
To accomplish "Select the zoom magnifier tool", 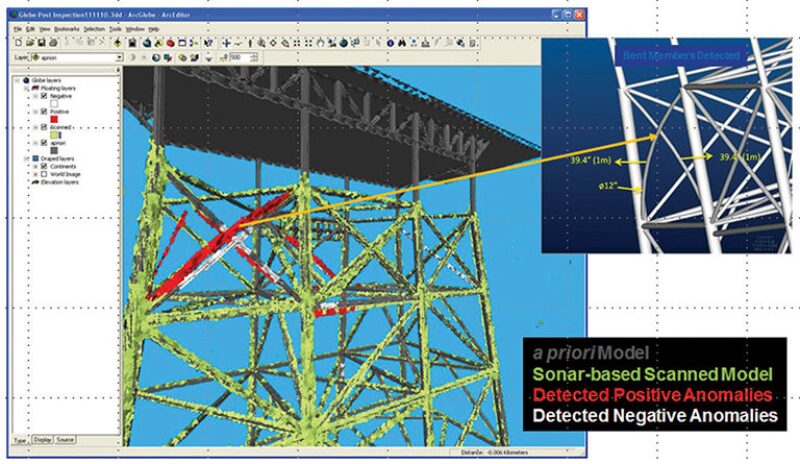I will pyautogui.click(x=261, y=43).
